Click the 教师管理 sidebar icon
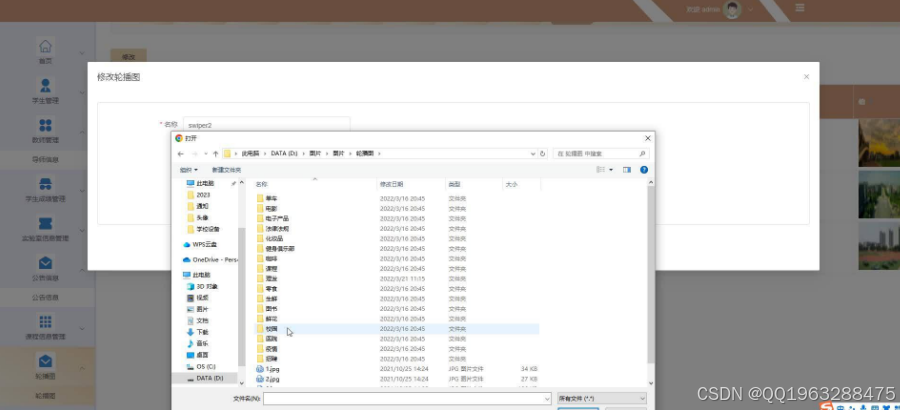 (45, 125)
